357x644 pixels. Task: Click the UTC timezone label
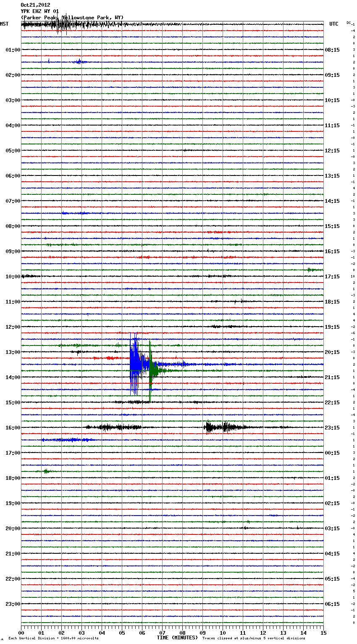pyautogui.click(x=334, y=24)
